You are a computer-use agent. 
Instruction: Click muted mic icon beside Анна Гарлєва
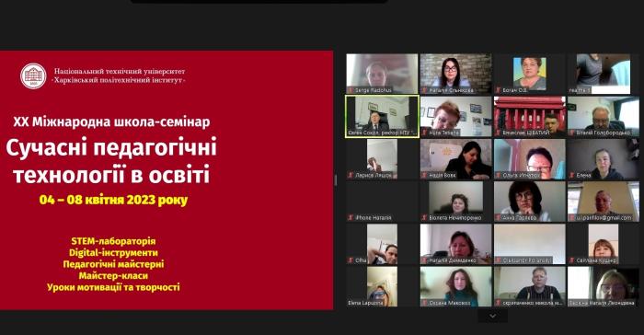[x=499, y=217]
